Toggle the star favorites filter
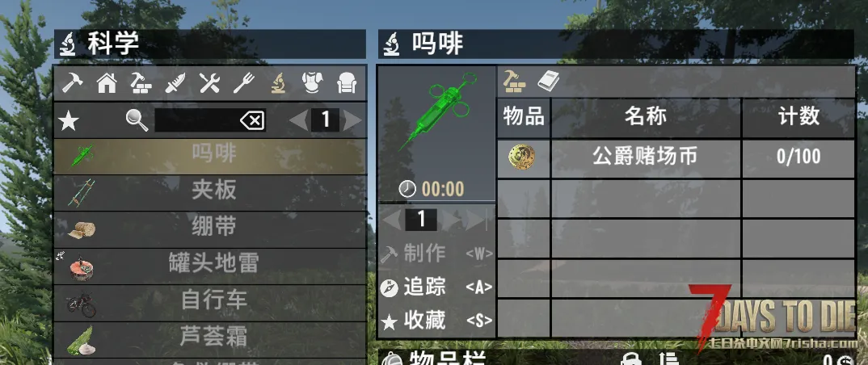868x365 pixels. (69, 120)
